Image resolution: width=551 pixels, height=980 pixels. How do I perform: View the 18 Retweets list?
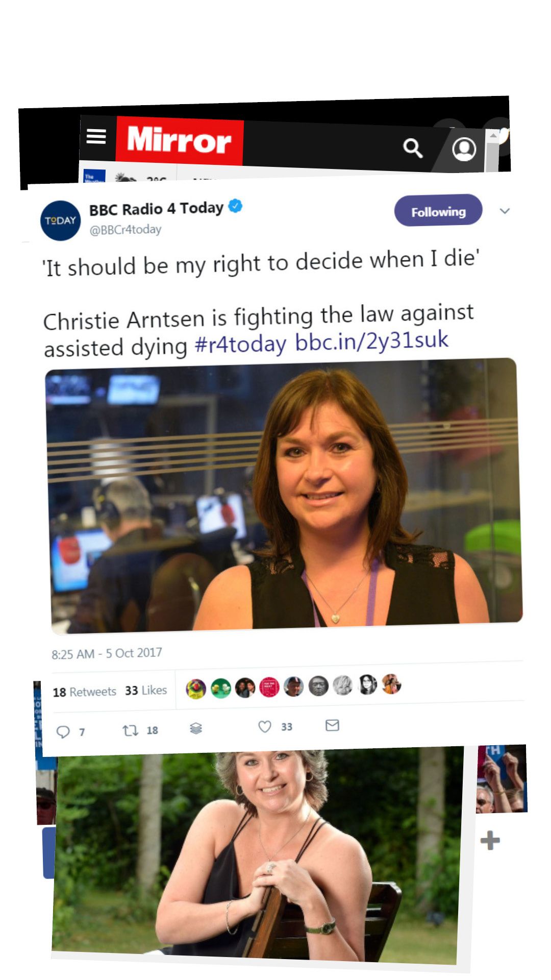point(85,692)
